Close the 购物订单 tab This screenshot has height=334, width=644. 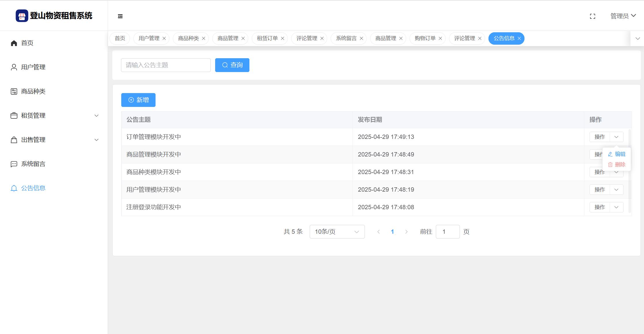pyautogui.click(x=440, y=39)
